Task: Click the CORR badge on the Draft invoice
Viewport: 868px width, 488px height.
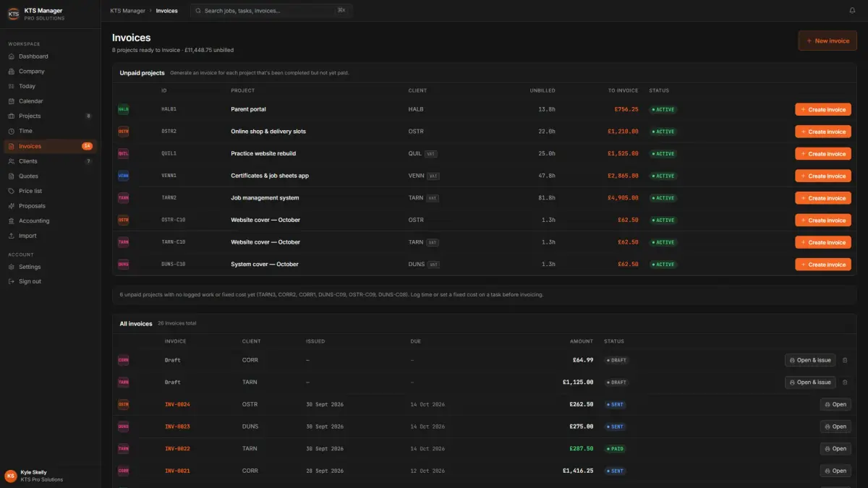Action: (x=124, y=360)
